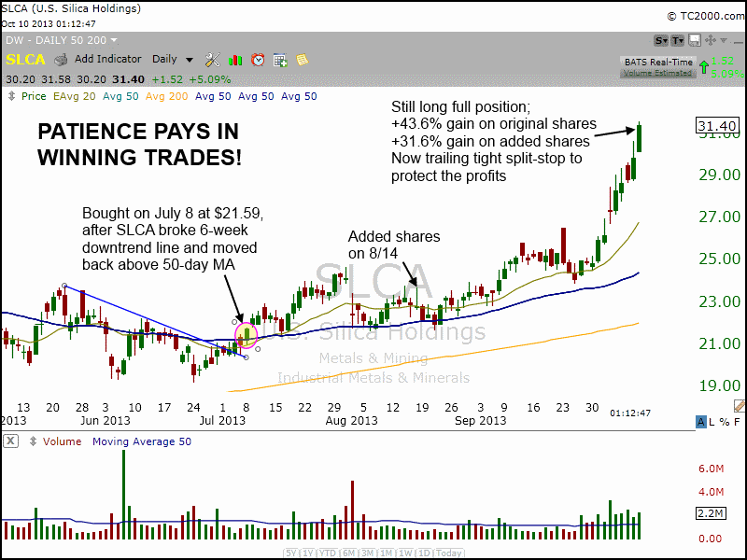Open the S dropdown in the toolbar
Screen dimensions: 747x560
(661, 40)
